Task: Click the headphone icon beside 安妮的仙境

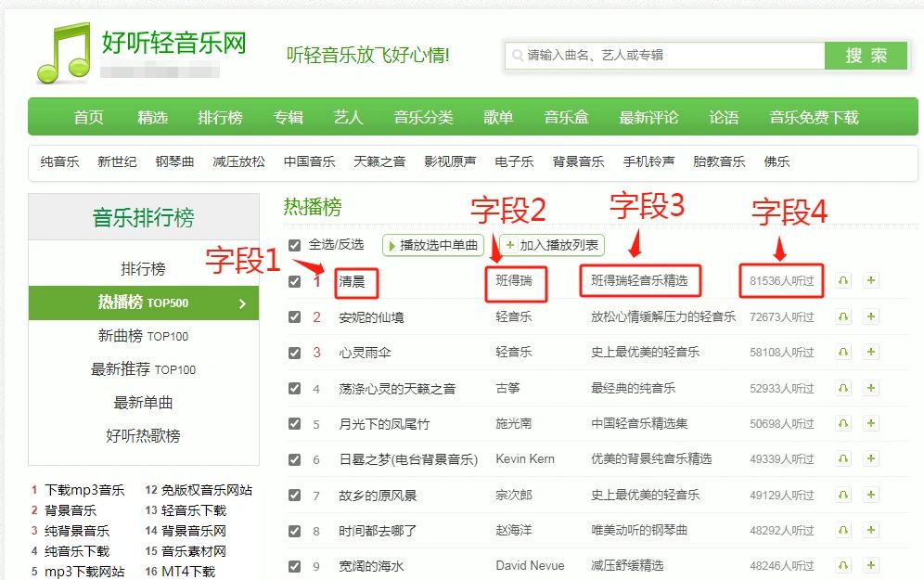Action: [842, 316]
